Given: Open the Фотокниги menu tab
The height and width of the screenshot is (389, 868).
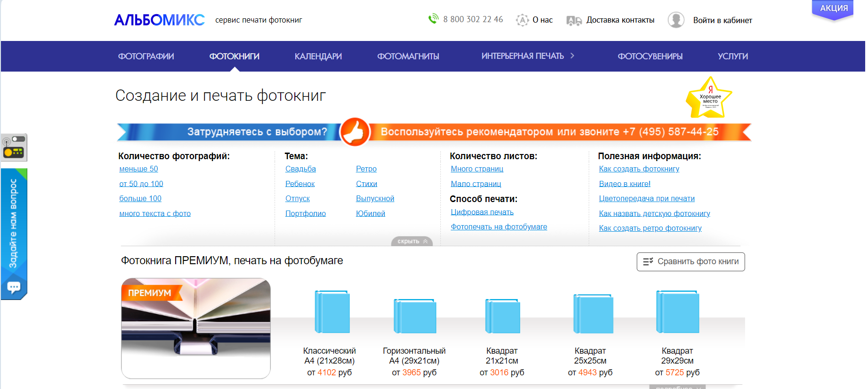Looking at the screenshot, I should (234, 56).
